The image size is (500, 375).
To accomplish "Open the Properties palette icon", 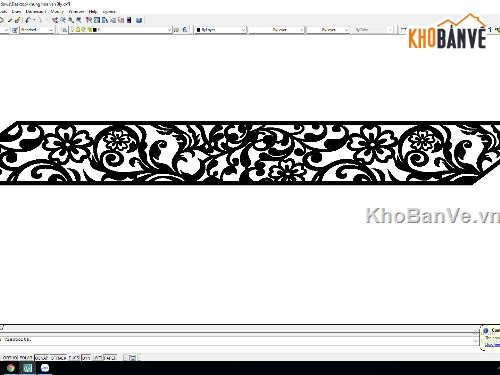I will 89,20.
